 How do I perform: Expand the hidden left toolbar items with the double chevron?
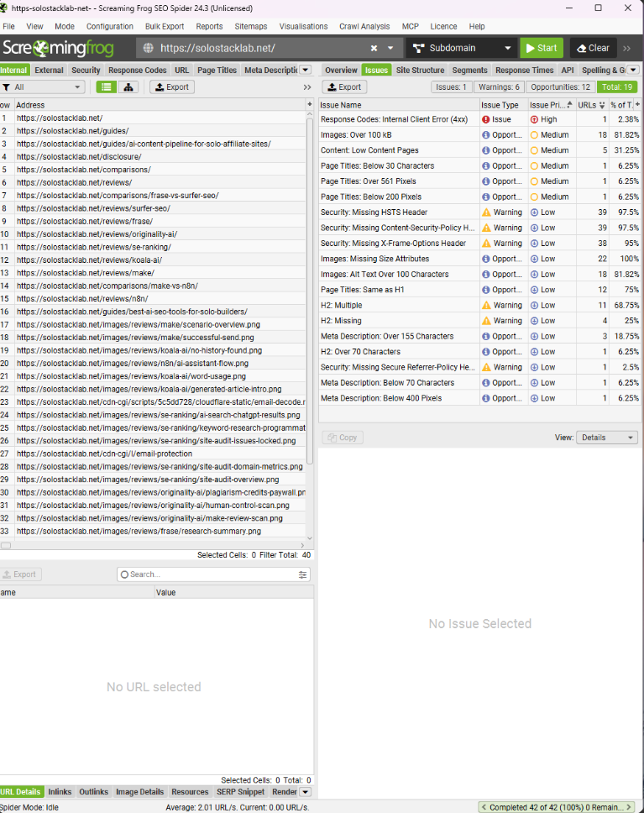307,87
